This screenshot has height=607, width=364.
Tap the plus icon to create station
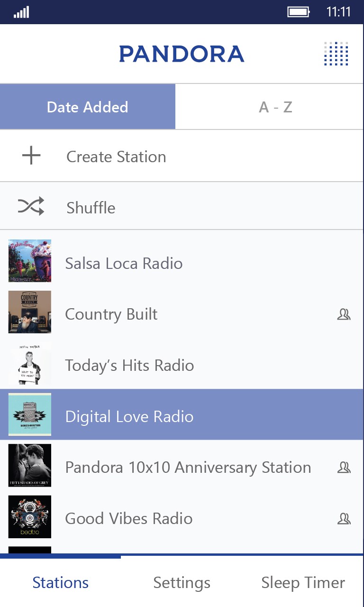(x=31, y=156)
